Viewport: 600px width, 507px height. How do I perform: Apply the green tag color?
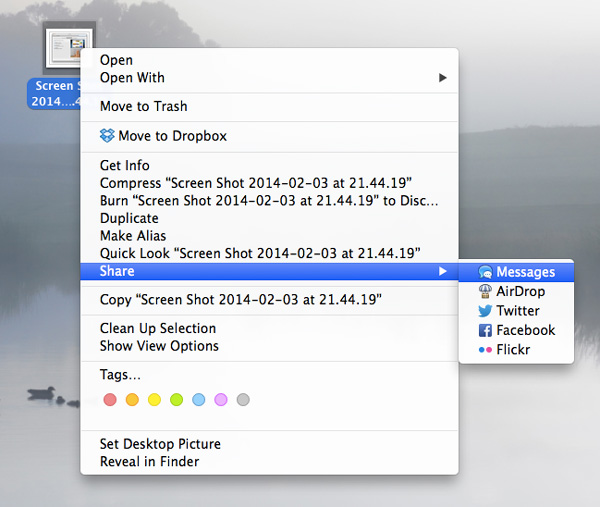[x=176, y=399]
